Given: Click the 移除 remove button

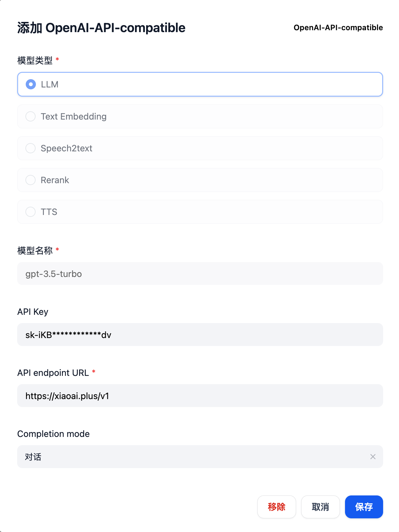Looking at the screenshot, I should click(x=276, y=507).
